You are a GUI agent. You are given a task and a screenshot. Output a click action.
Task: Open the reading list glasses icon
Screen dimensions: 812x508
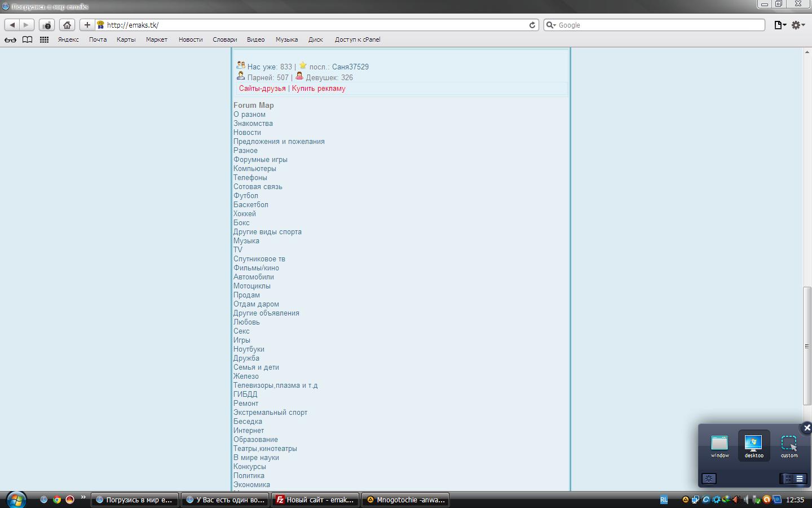[10, 40]
